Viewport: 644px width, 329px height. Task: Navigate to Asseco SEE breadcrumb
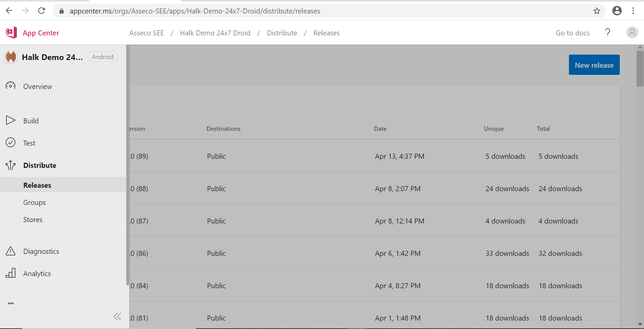coord(146,33)
